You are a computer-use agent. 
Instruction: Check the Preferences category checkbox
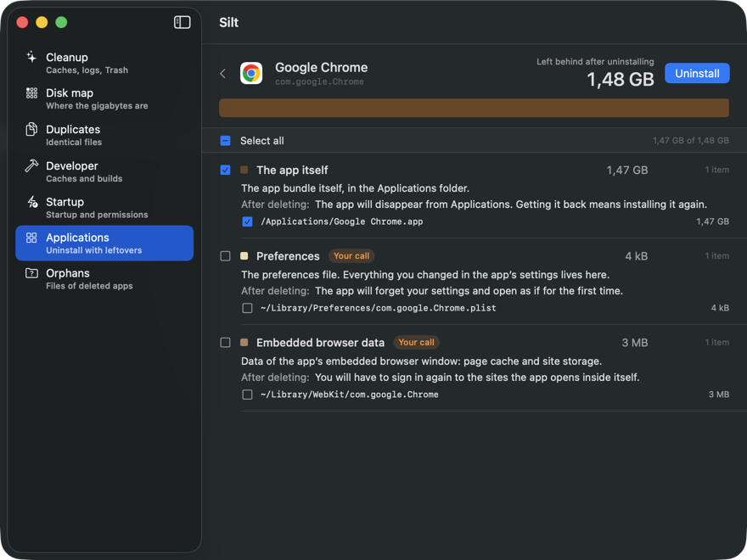click(225, 256)
